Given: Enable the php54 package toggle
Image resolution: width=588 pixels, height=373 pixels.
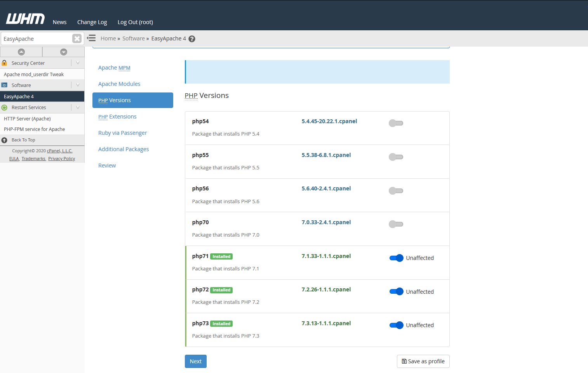Looking at the screenshot, I should 396,123.
